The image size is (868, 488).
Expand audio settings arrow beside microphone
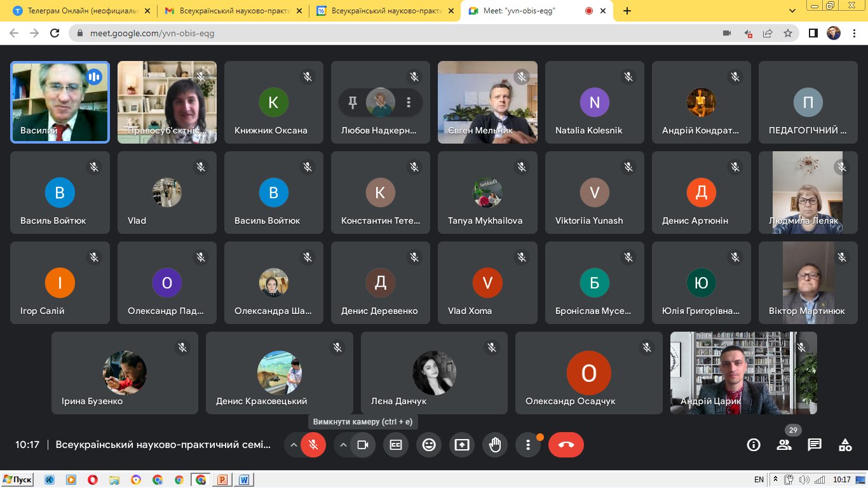click(x=294, y=445)
